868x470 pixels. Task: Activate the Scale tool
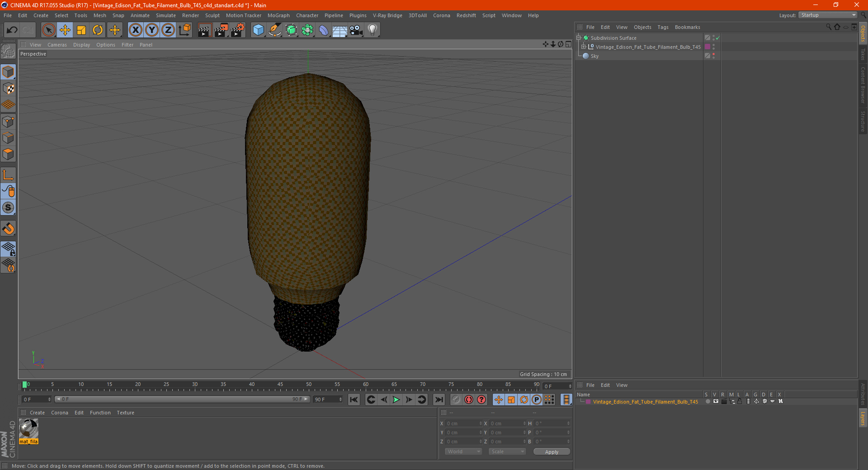pos(81,30)
